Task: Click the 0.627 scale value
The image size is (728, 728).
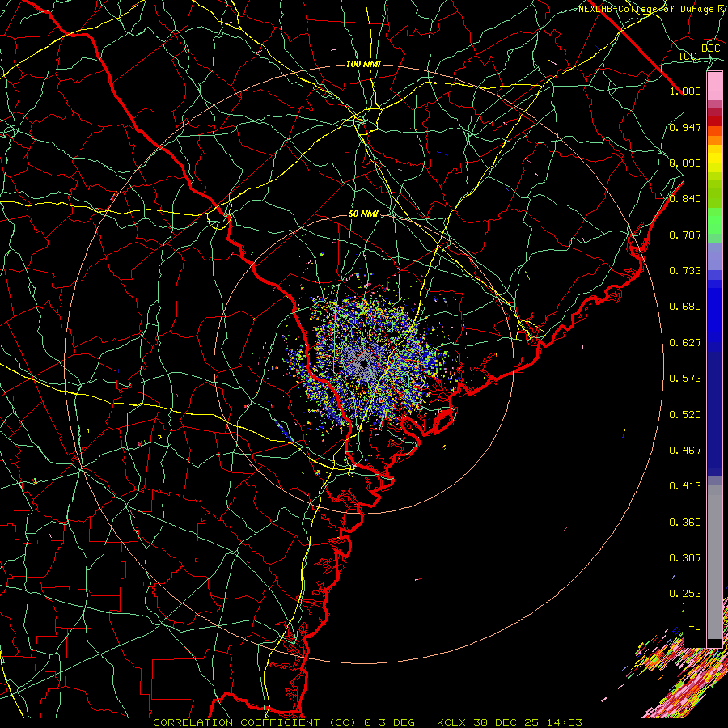Action: pos(685,343)
